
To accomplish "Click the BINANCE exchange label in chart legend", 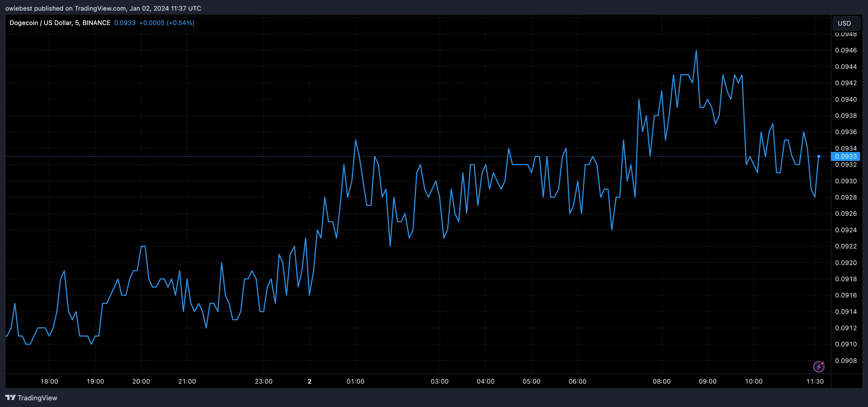I will pyautogui.click(x=97, y=23).
